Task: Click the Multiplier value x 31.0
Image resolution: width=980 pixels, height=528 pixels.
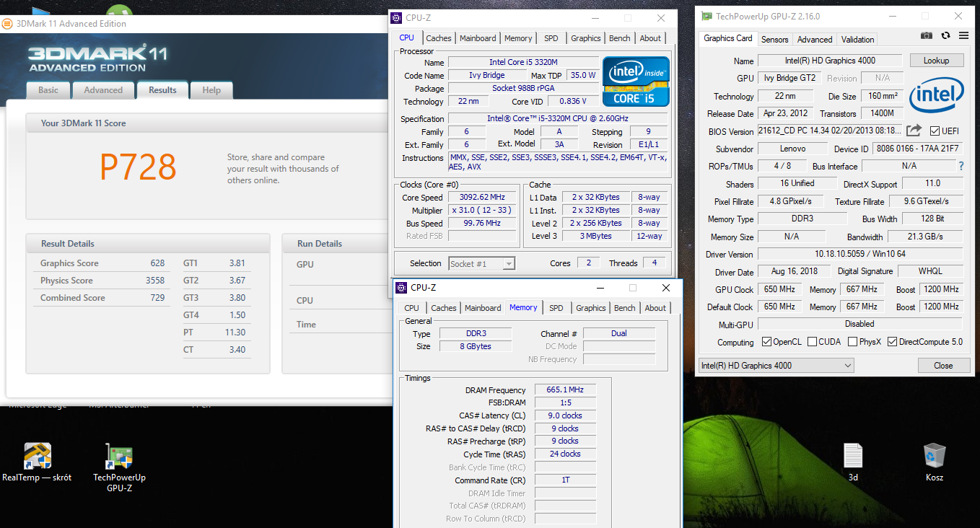Action: pos(483,210)
